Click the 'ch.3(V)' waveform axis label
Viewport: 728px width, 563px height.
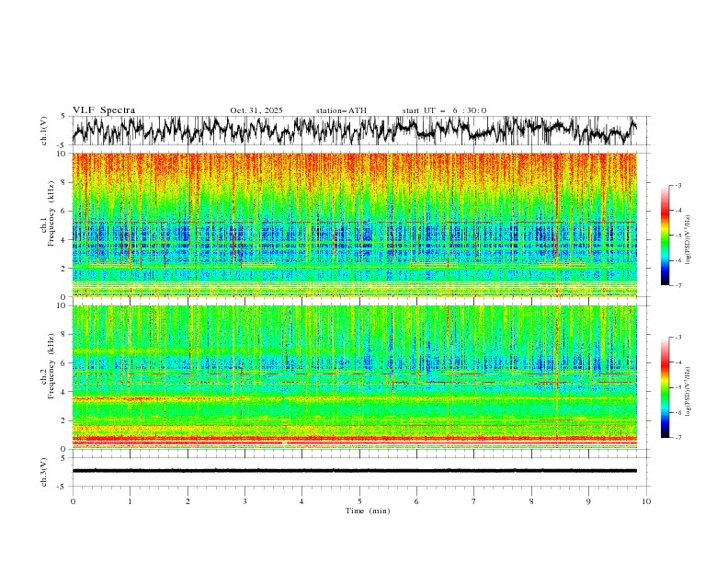coord(44,472)
